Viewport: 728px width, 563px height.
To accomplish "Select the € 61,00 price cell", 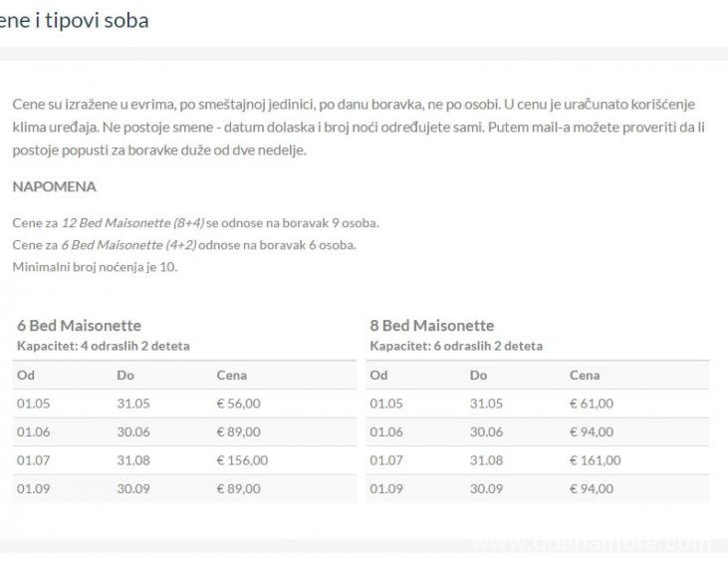I will pos(591,404).
